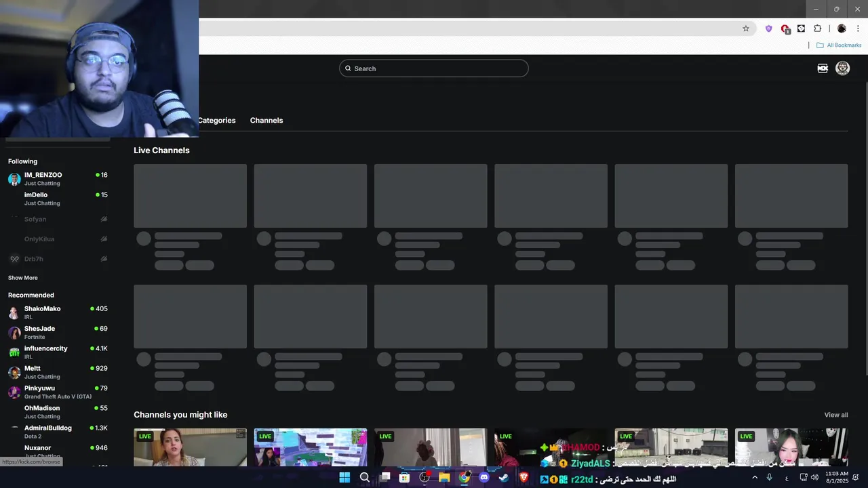Open Task View from taskbar
This screenshot has height=488, width=868.
coord(384,477)
